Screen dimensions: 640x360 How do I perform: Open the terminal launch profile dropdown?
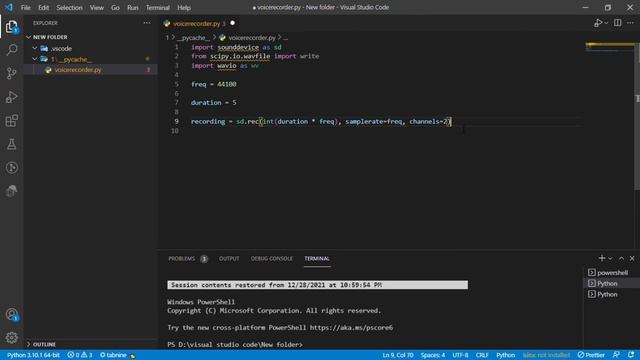pos(610,258)
